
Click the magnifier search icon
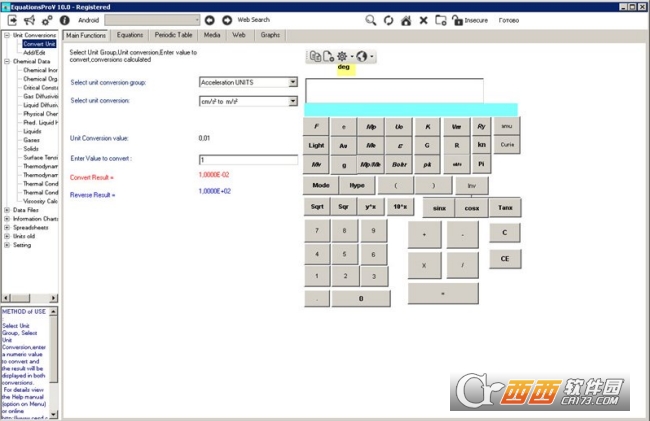tap(371, 19)
